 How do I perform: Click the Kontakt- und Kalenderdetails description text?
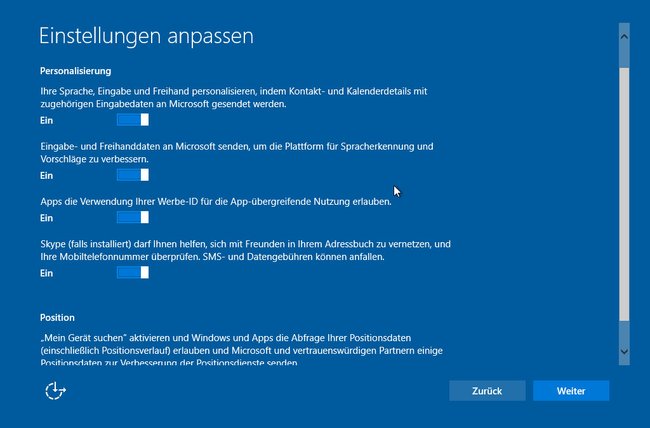tap(234, 97)
